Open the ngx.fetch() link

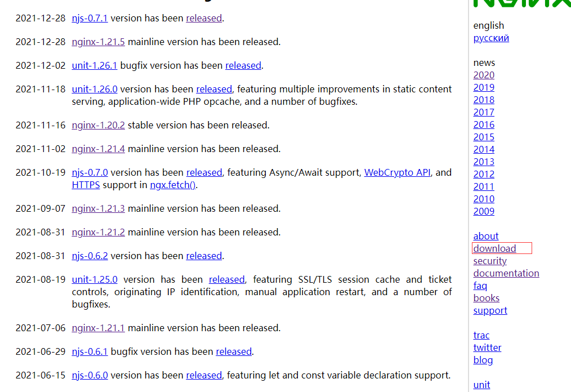pos(173,185)
